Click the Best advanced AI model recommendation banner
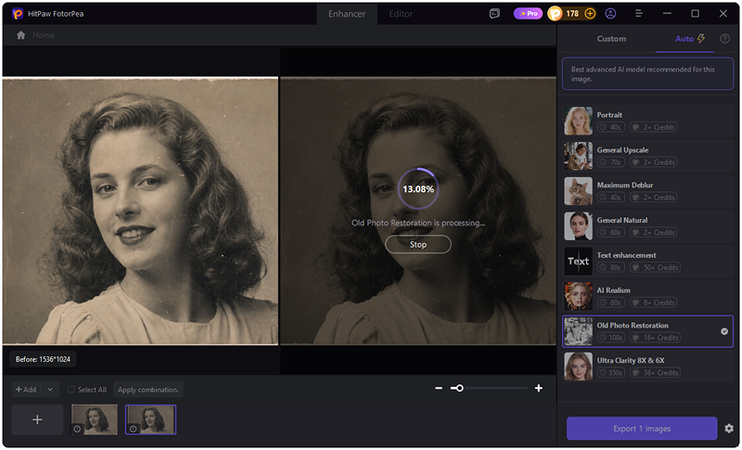Image resolution: width=742 pixels, height=450 pixels. tap(647, 74)
